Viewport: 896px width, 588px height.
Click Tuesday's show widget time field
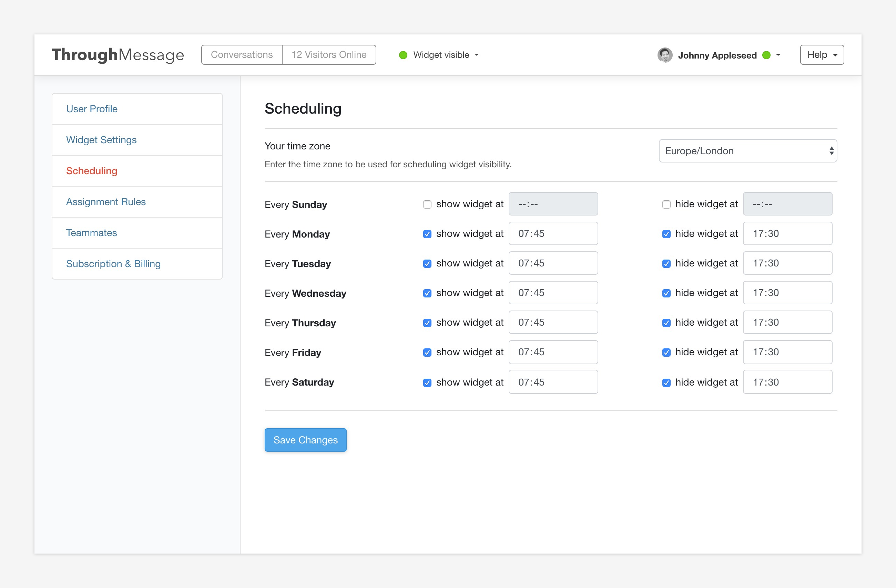553,263
